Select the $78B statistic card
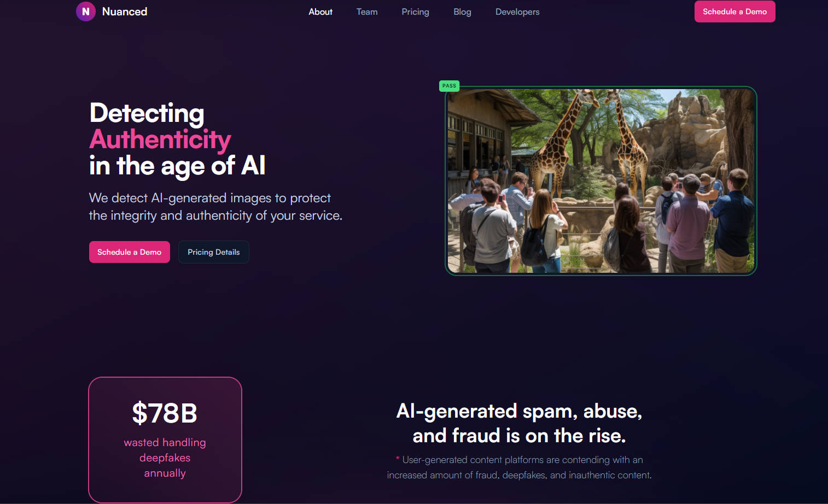828x504 pixels. [165, 439]
